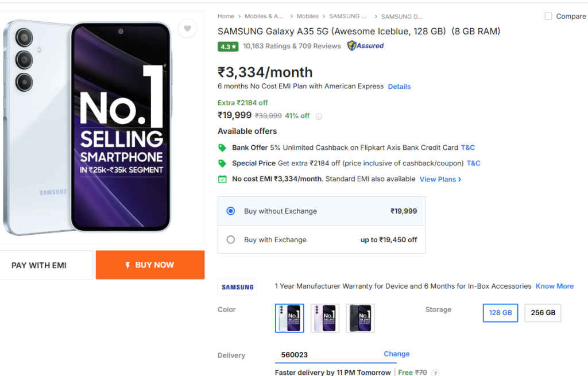The image size is (588, 376).
Task: Enable the Compare checkbox
Action: tap(547, 16)
